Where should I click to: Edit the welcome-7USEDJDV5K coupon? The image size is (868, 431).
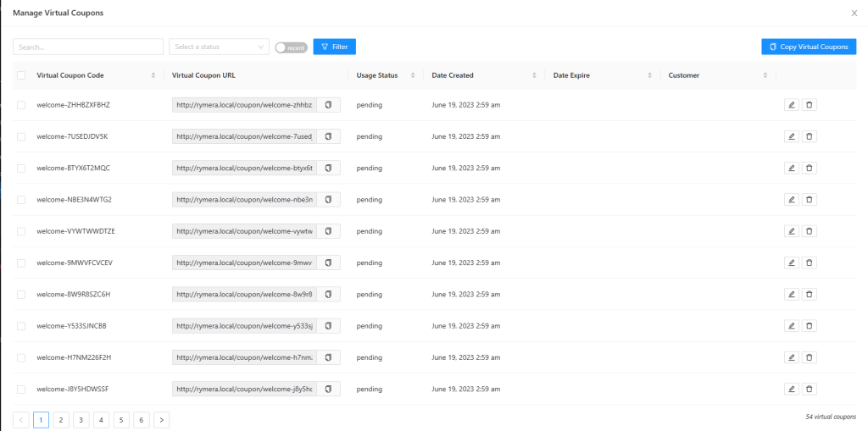pos(792,136)
